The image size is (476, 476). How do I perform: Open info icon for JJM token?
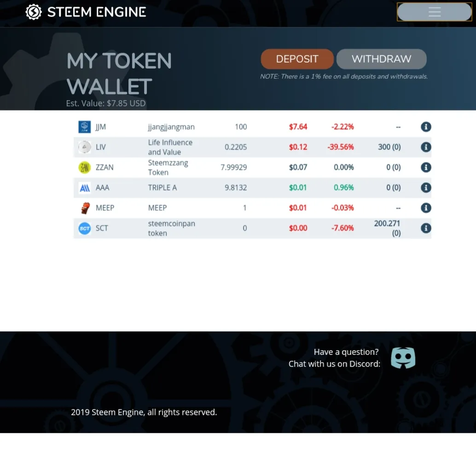click(426, 127)
